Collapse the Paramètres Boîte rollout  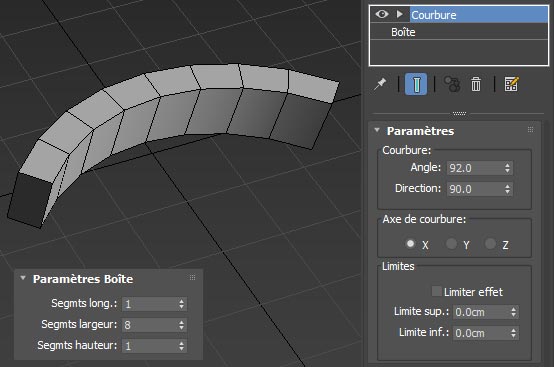point(23,278)
